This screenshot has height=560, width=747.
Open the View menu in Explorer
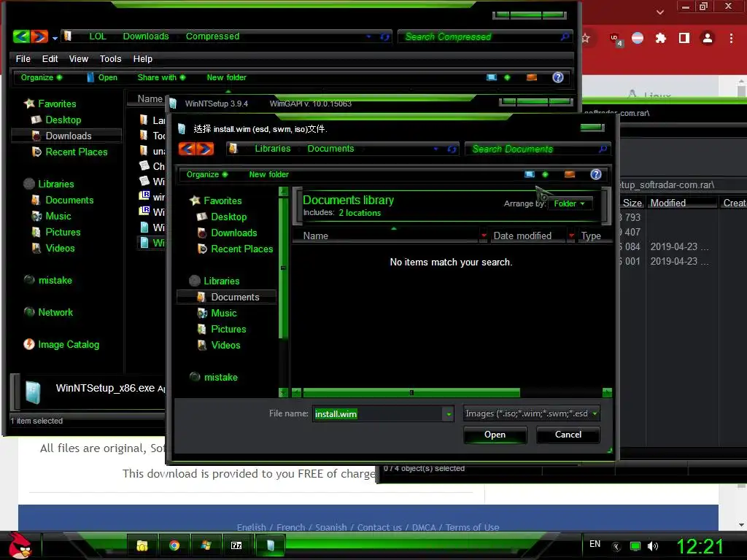[x=79, y=58]
